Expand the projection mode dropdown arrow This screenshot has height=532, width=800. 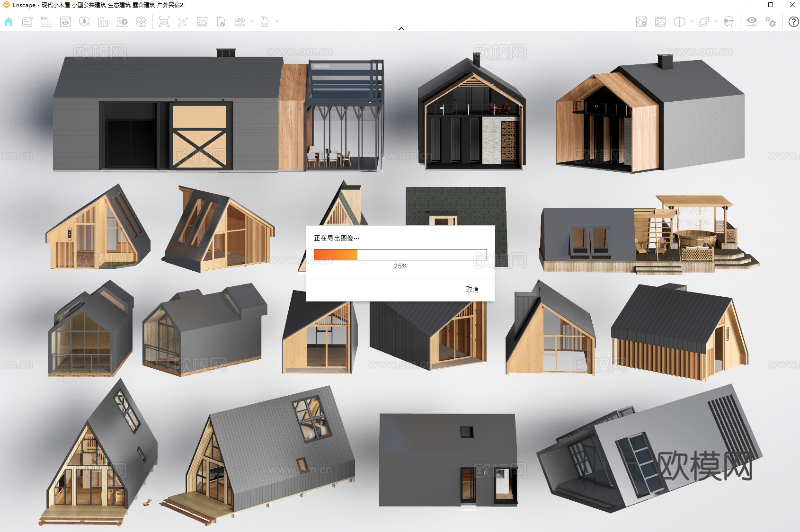tap(692, 21)
